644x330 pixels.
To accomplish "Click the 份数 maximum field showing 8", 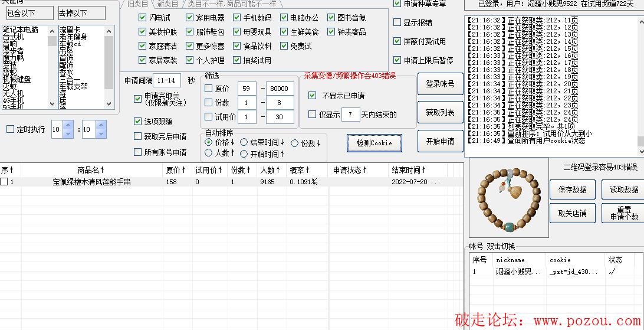I will click(280, 103).
